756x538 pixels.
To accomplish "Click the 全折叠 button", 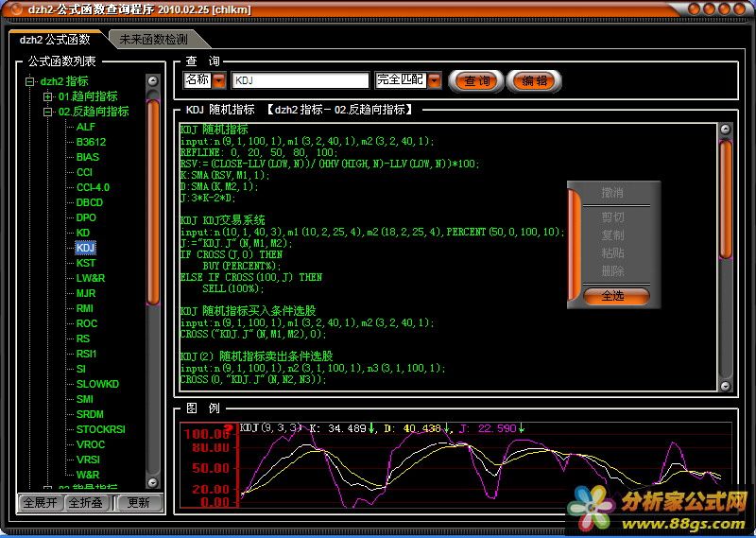I will click(x=85, y=503).
